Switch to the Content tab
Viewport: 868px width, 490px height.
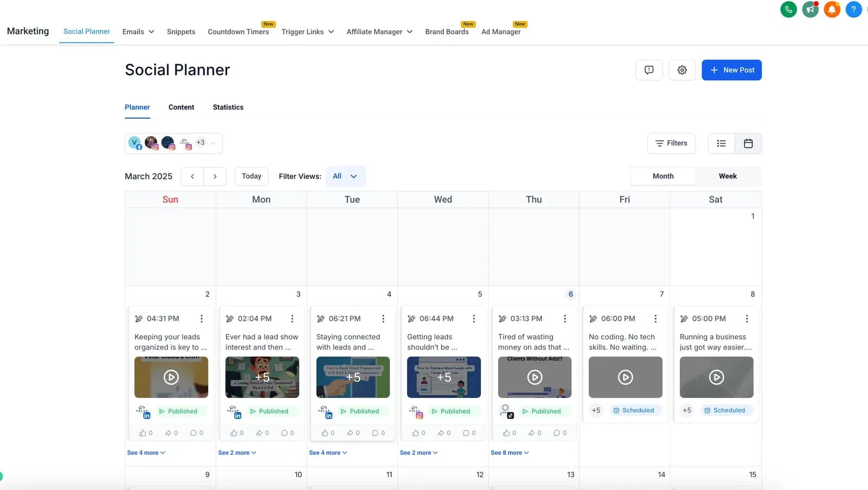pyautogui.click(x=181, y=107)
